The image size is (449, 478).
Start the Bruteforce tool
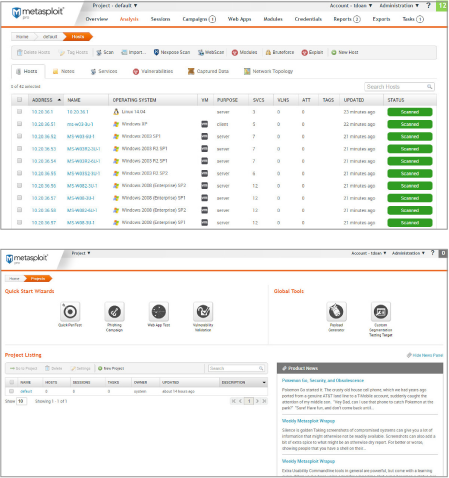(280, 52)
